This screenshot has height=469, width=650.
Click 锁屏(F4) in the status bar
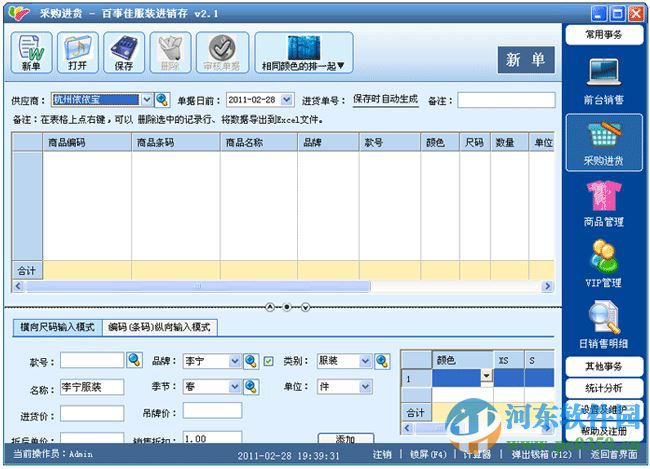click(429, 454)
